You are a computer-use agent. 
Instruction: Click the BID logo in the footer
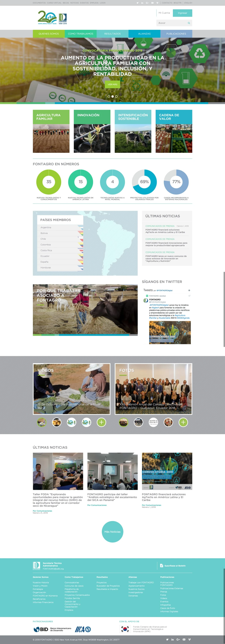[x=52, y=629]
